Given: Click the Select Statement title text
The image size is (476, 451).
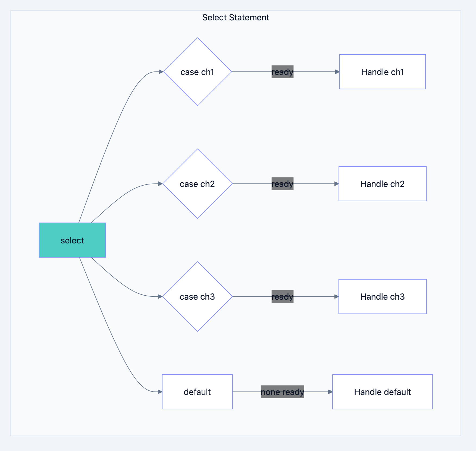Looking at the screenshot, I should click(x=235, y=17).
